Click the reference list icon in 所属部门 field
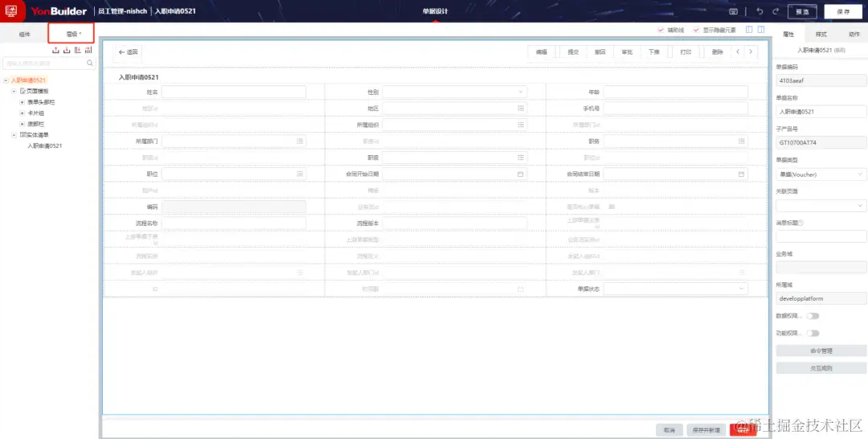This screenshot has width=868, height=439. coord(300,142)
